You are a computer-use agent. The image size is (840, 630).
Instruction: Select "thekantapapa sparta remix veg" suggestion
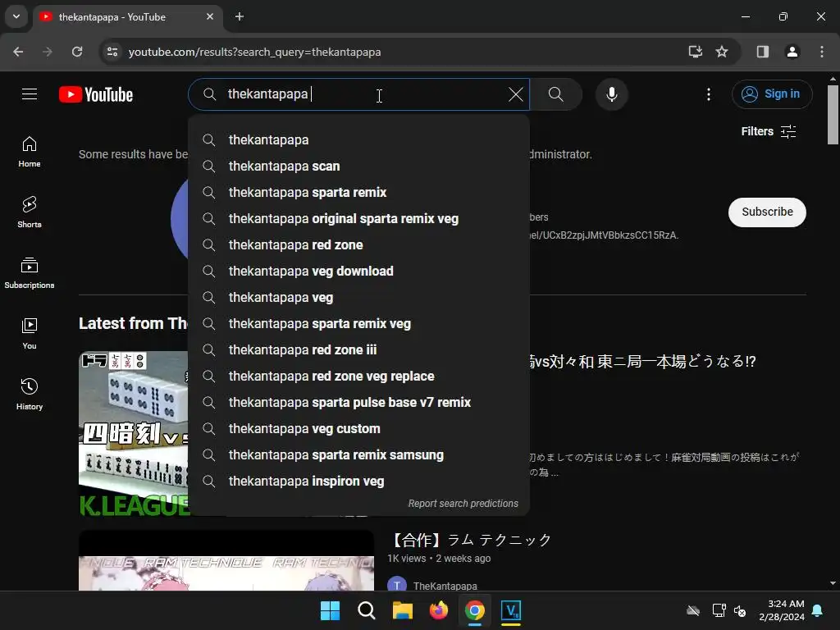tap(358, 323)
